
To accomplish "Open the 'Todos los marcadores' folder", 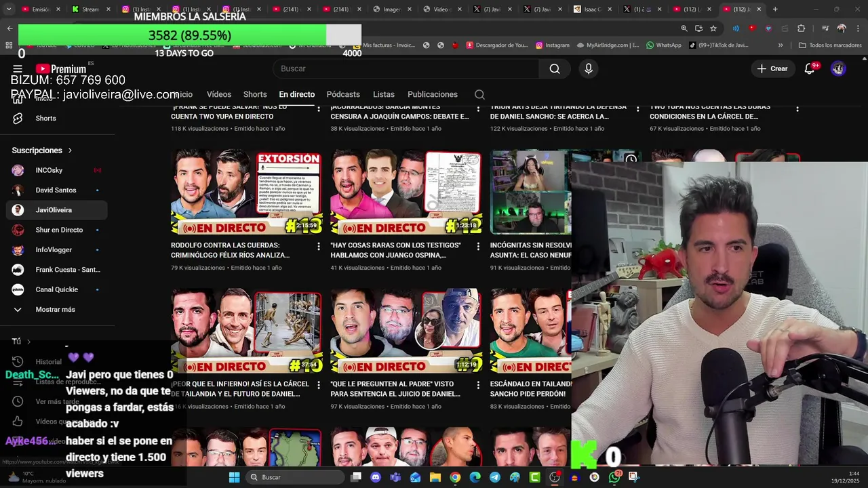I will 830,45.
